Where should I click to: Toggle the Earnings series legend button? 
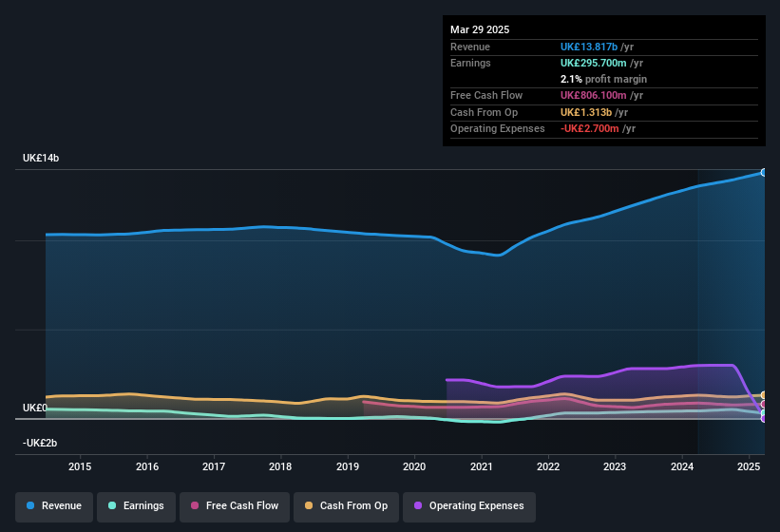click(x=136, y=506)
